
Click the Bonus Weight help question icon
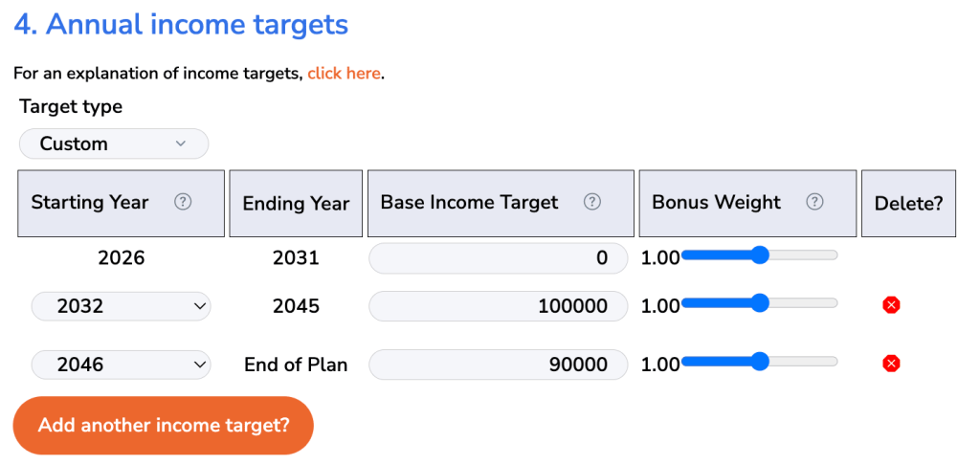[x=814, y=202]
